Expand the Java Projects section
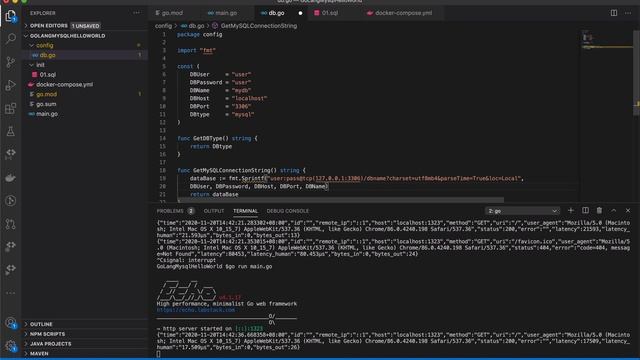Viewport: 640px width, 360px height. click(85, 344)
